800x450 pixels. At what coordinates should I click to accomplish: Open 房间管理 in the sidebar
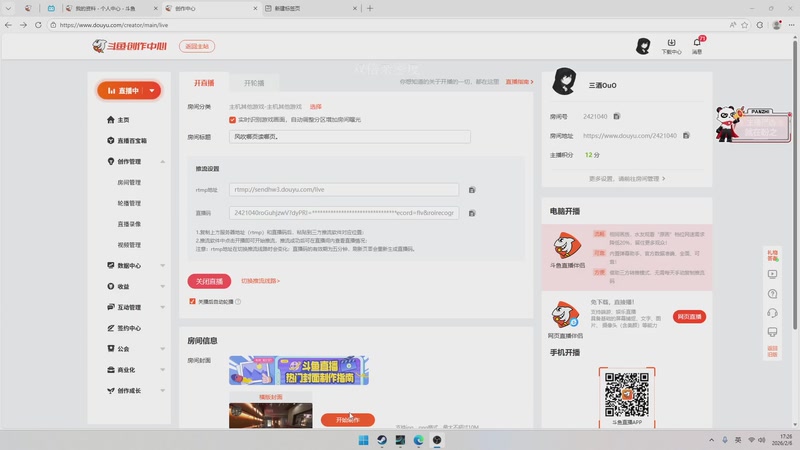point(129,182)
